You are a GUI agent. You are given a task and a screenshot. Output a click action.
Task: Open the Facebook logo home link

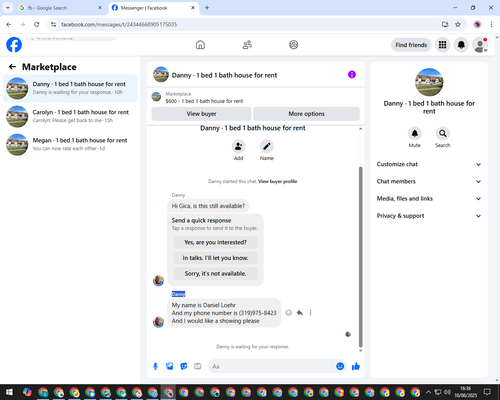pos(14,45)
